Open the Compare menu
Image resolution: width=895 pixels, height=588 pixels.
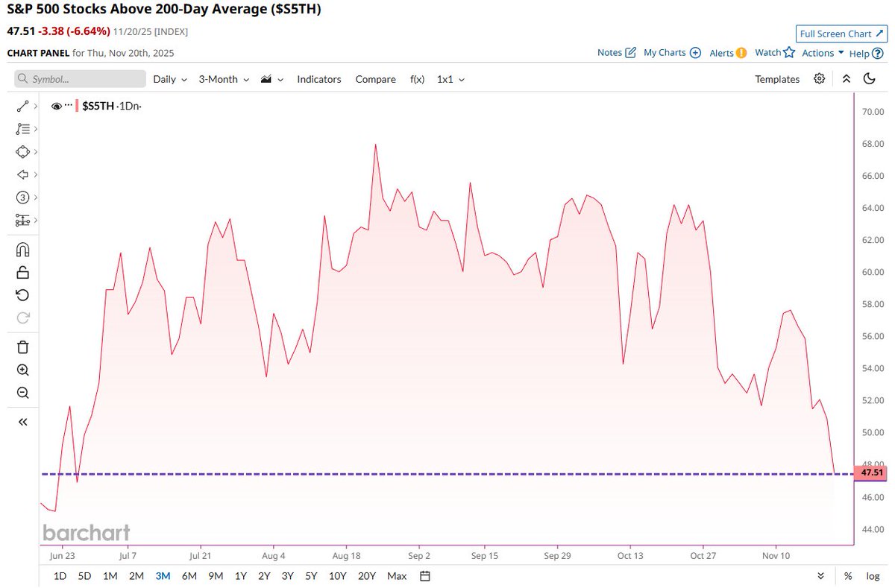click(375, 79)
